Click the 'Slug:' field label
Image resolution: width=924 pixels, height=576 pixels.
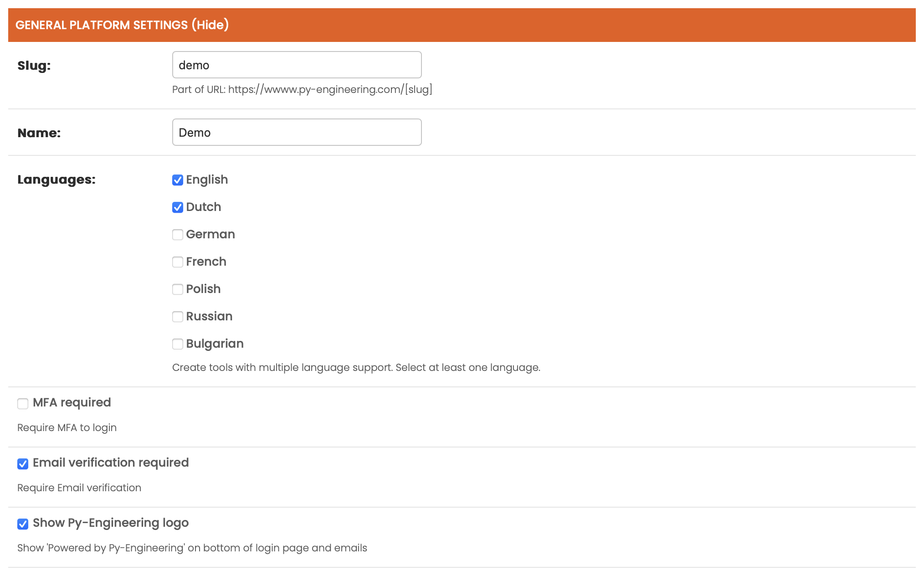[34, 66]
